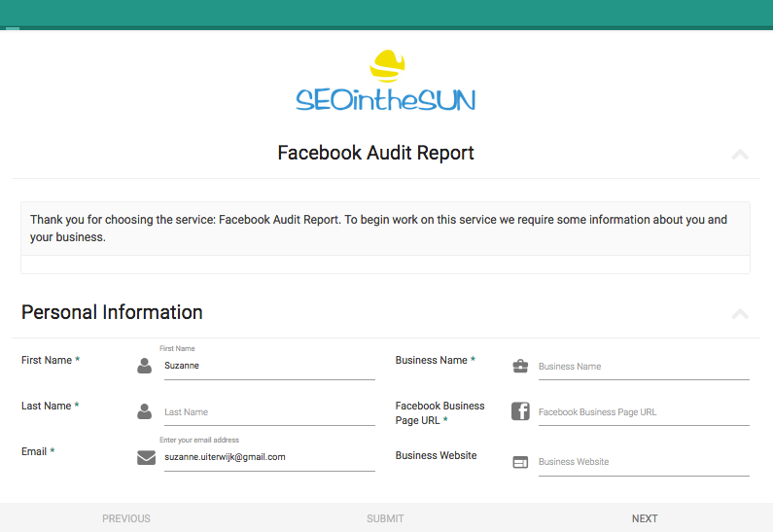Click the Facebook Business Page URL label
The width and height of the screenshot is (773, 532).
(439, 413)
